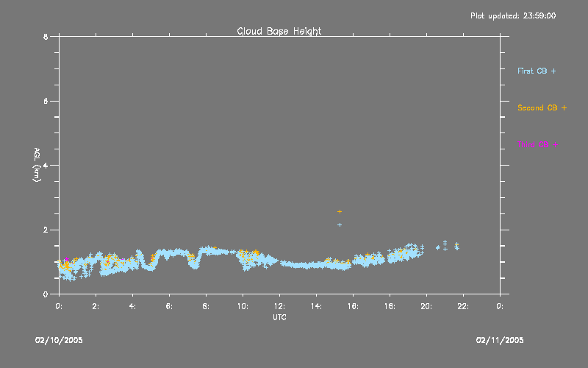The width and height of the screenshot is (588, 368).
Task: Select the 'Second CB +' legend entry
Action: pos(542,107)
